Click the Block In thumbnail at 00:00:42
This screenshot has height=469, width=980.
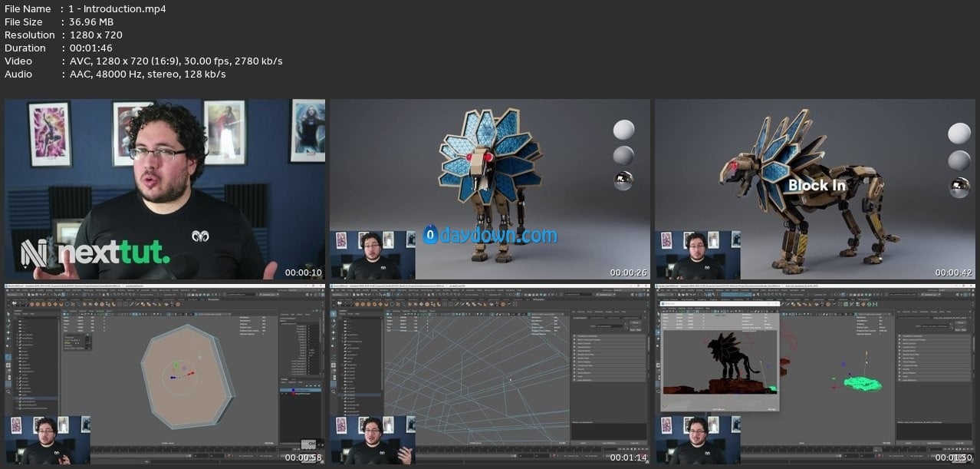[x=817, y=189]
